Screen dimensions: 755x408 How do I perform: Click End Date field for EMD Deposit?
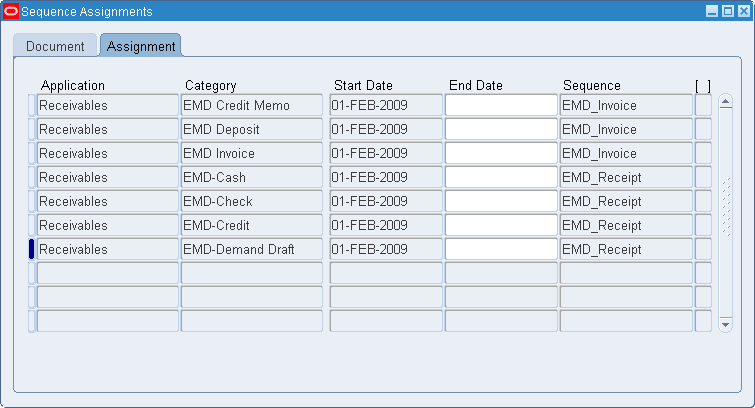[x=501, y=129]
